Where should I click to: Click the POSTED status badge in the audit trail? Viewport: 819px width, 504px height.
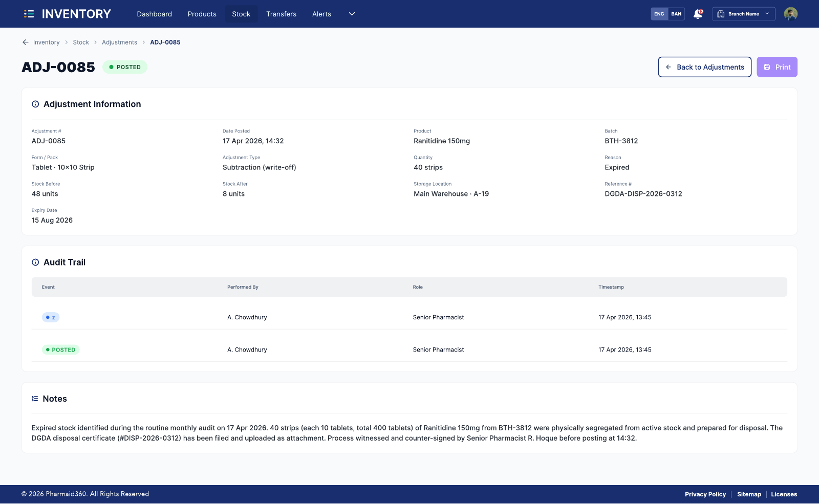click(x=60, y=350)
